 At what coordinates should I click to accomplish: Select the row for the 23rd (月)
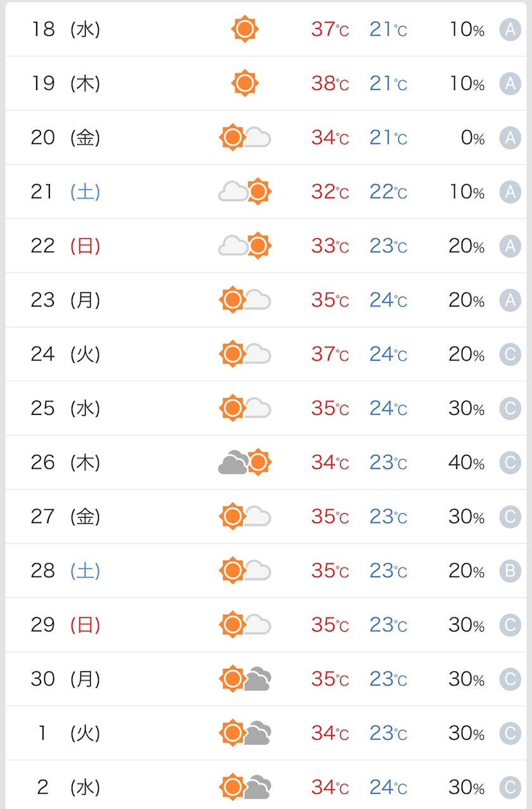click(266, 300)
